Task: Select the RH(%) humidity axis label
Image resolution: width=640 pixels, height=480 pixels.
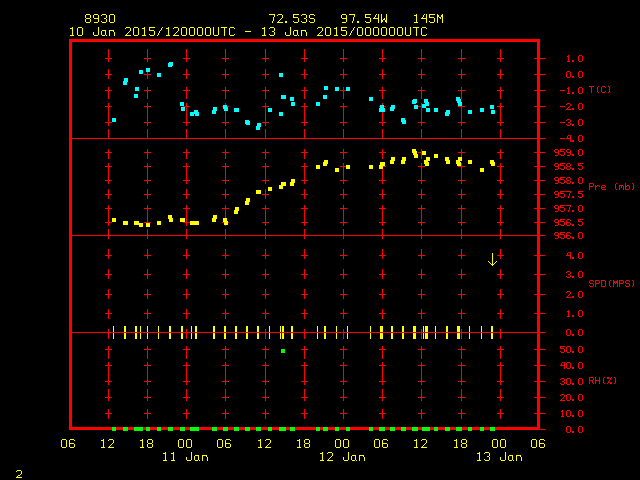Action: [602, 381]
